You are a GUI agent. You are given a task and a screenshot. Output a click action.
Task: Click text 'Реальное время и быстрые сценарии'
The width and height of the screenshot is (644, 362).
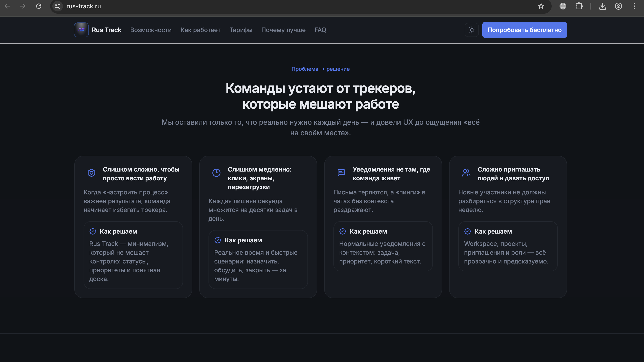coord(256,266)
